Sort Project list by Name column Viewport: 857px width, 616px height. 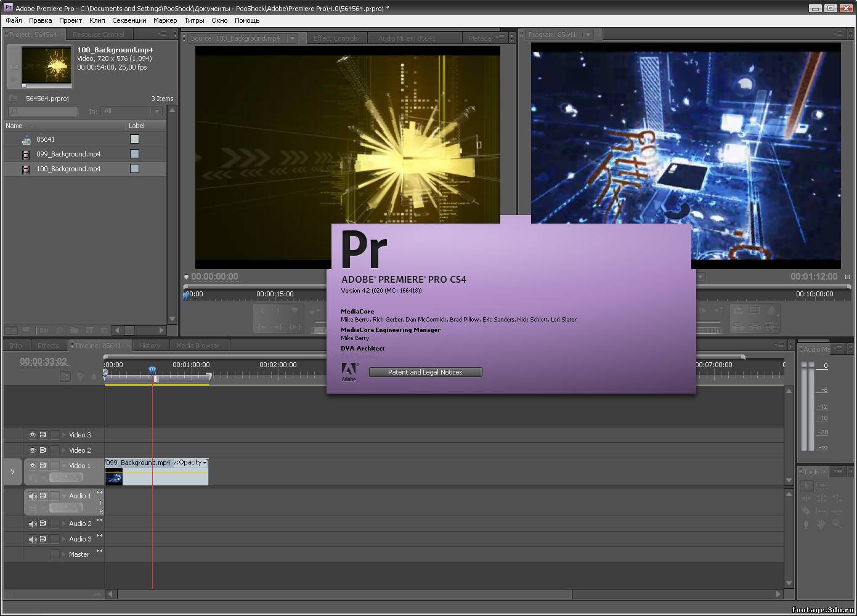point(14,126)
